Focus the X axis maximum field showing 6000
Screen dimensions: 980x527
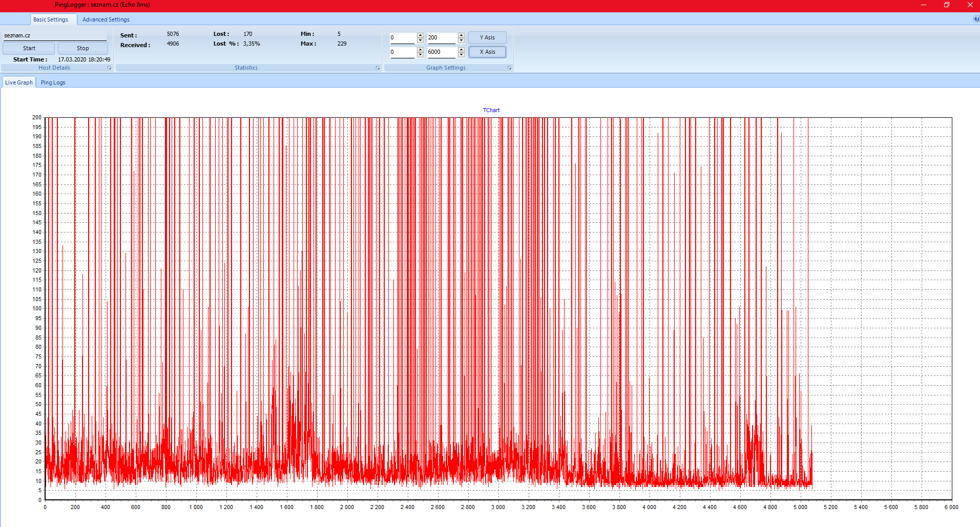(x=441, y=52)
